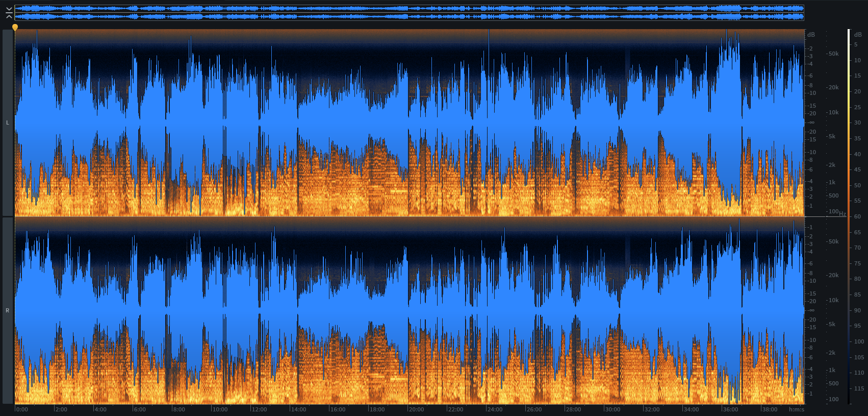
Task: Click the 30:00 mark on the timeline ruler
Action: click(612, 409)
